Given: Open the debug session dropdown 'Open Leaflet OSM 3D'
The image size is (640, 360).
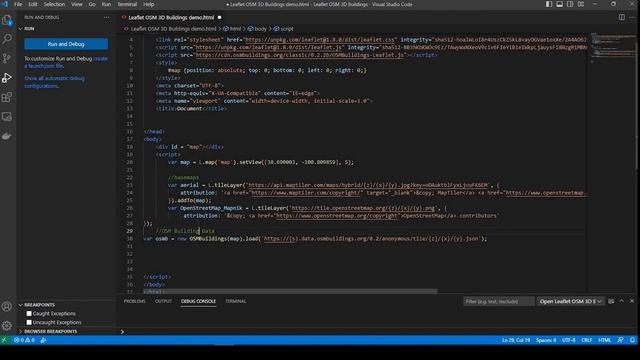Looking at the screenshot, I should tap(570, 301).
